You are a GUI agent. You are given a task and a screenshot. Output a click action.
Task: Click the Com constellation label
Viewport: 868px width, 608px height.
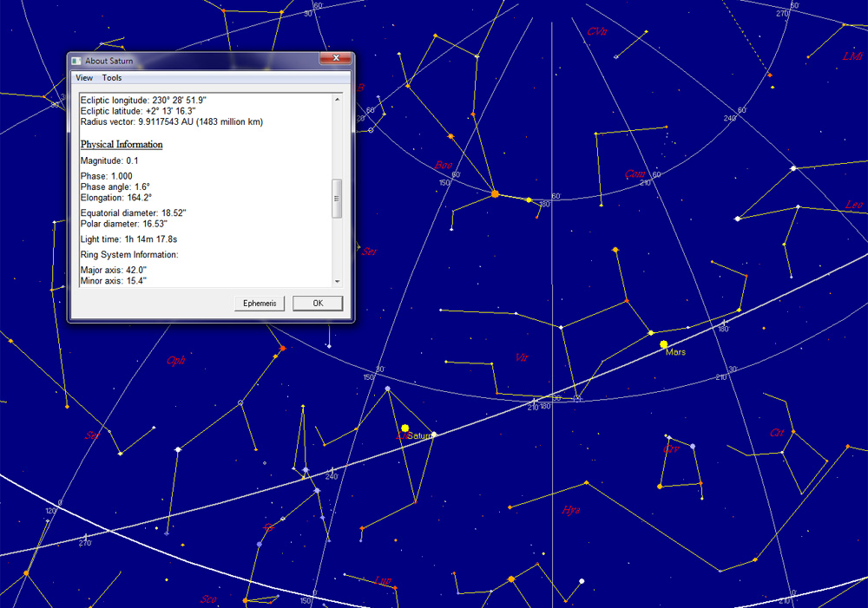click(635, 173)
